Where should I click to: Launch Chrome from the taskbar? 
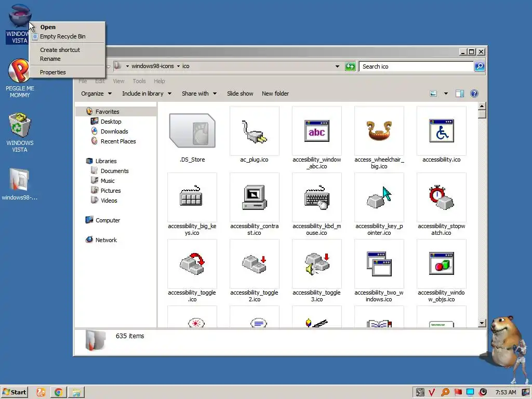tap(58, 392)
